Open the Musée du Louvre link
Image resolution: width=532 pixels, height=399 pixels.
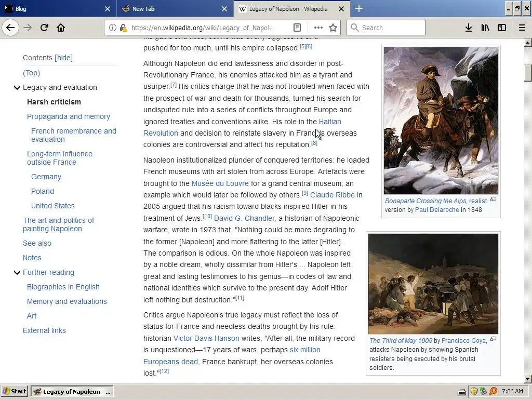(220, 183)
